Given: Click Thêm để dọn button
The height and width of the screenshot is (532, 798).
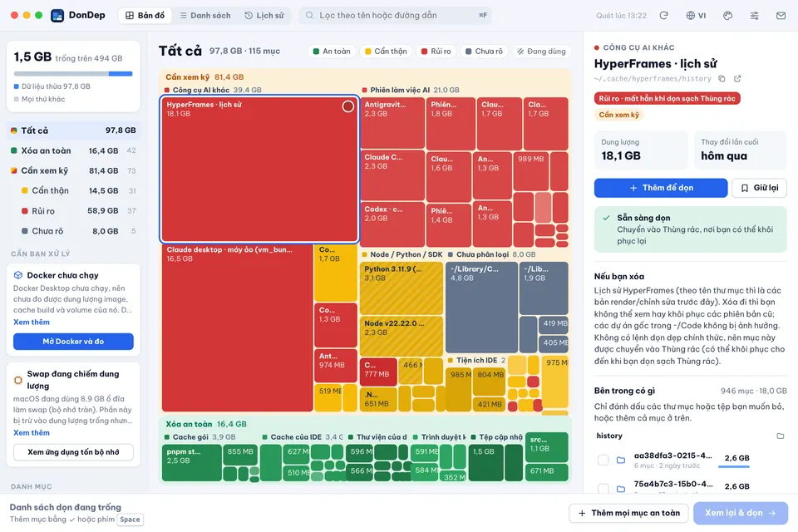Looking at the screenshot, I should (661, 188).
